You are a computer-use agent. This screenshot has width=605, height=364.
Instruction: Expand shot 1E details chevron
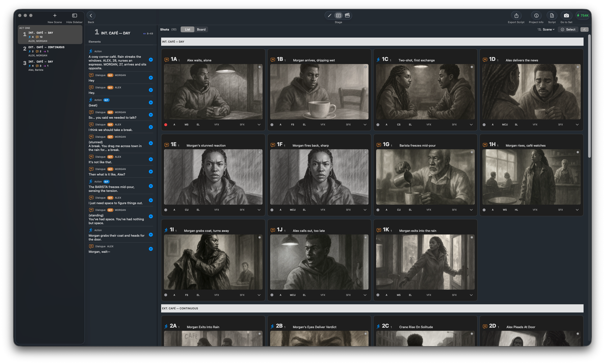[259, 210]
